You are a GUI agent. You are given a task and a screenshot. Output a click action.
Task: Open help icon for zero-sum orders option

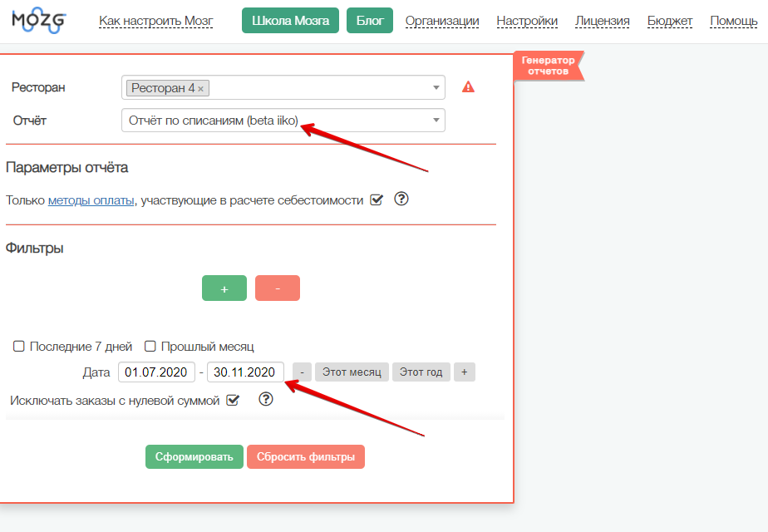[266, 399]
